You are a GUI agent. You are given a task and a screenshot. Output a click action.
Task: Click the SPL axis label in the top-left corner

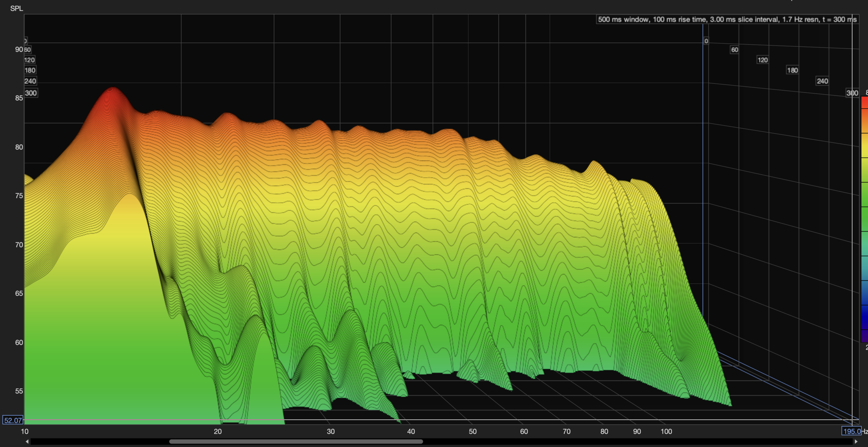click(x=17, y=8)
